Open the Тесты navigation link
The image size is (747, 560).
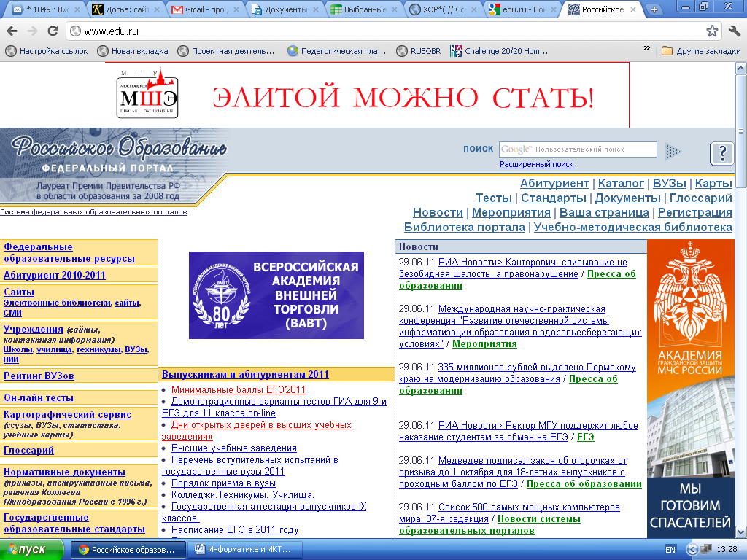click(x=494, y=198)
